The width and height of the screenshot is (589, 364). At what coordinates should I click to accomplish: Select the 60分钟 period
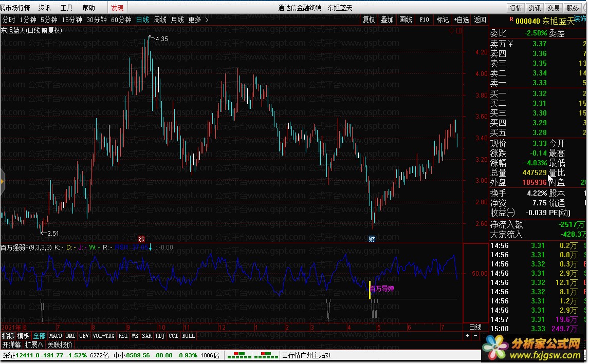(121, 20)
